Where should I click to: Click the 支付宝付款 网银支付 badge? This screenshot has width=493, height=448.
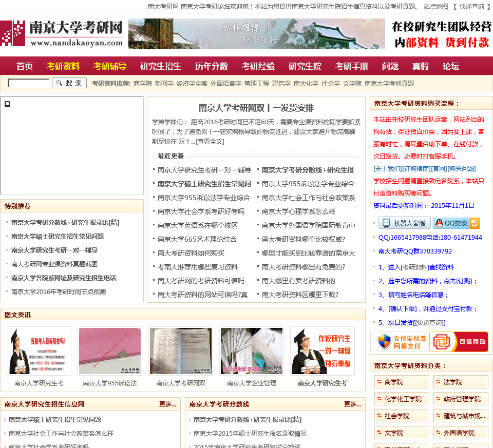(400, 342)
